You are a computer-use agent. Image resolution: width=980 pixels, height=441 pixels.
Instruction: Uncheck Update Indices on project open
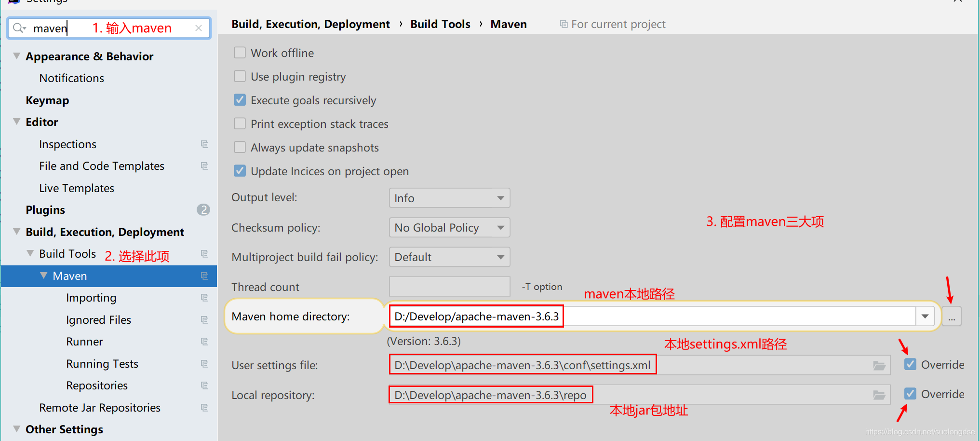[x=240, y=171]
